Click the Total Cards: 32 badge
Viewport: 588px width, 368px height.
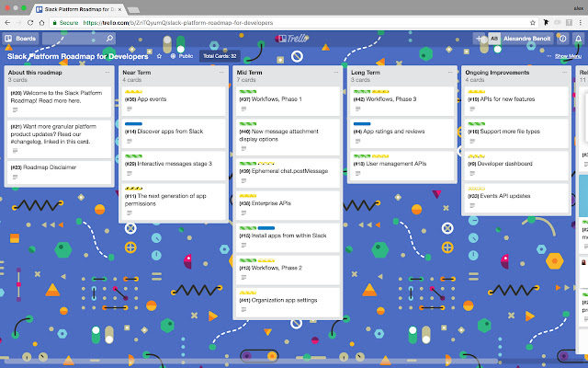tap(220, 56)
